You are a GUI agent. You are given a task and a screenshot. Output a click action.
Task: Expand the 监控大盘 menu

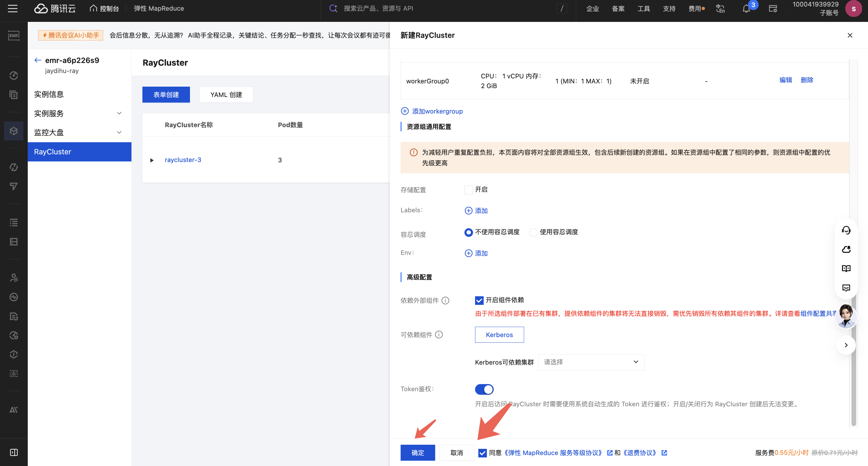tap(79, 132)
